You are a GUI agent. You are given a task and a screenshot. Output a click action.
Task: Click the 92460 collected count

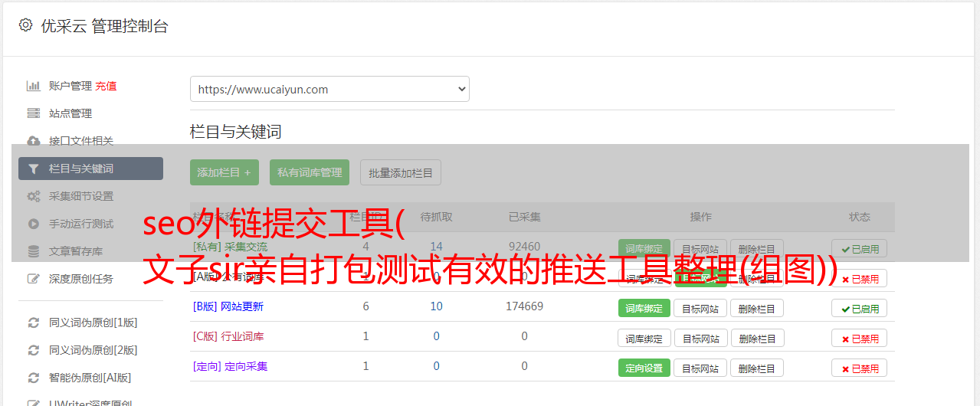525,247
